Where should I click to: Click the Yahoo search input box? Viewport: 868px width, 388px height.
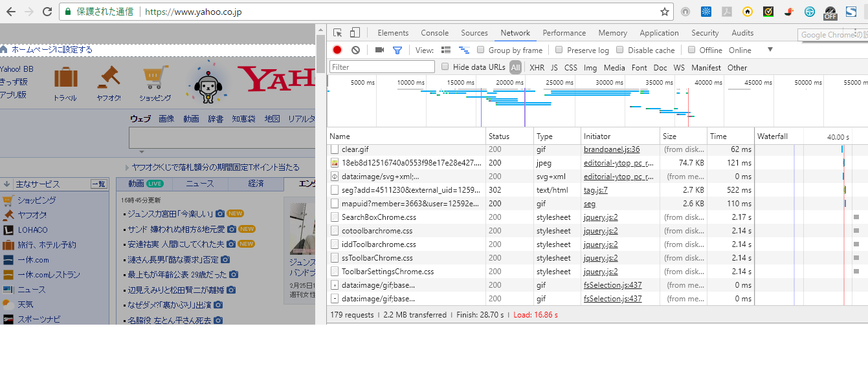point(223,138)
